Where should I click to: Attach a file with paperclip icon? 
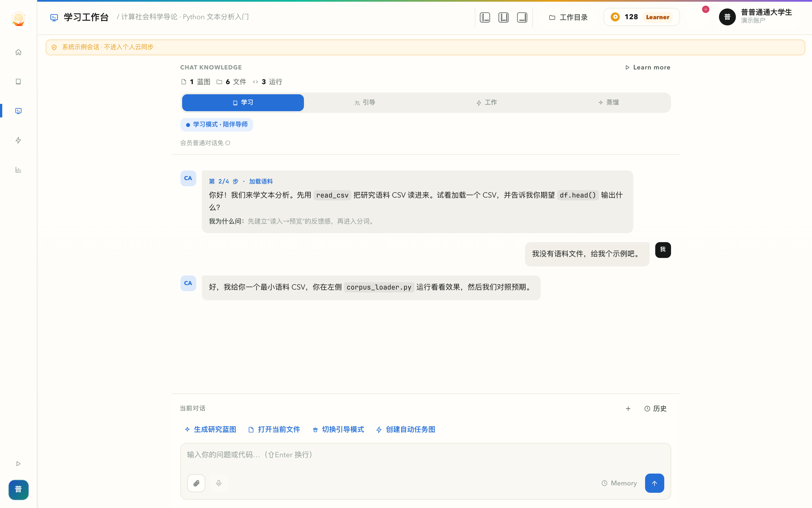click(196, 483)
